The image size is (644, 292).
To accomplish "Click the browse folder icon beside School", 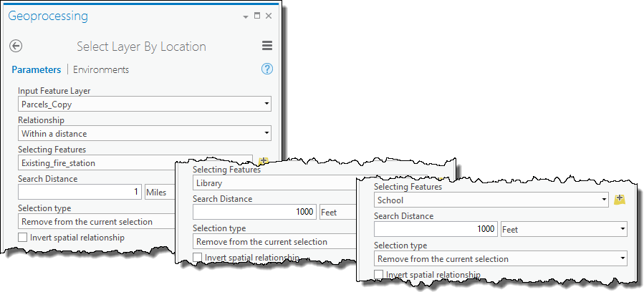I will point(620,200).
